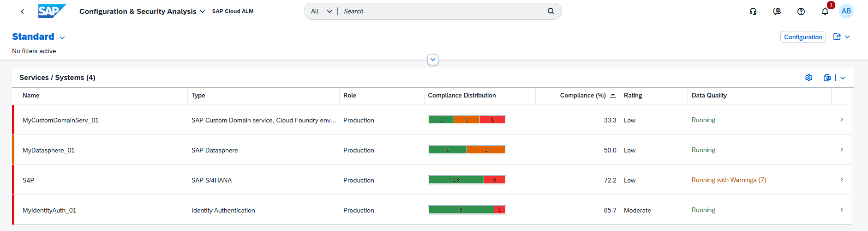This screenshot has width=868, height=231.
Task: Click the Configuration button
Action: (803, 37)
